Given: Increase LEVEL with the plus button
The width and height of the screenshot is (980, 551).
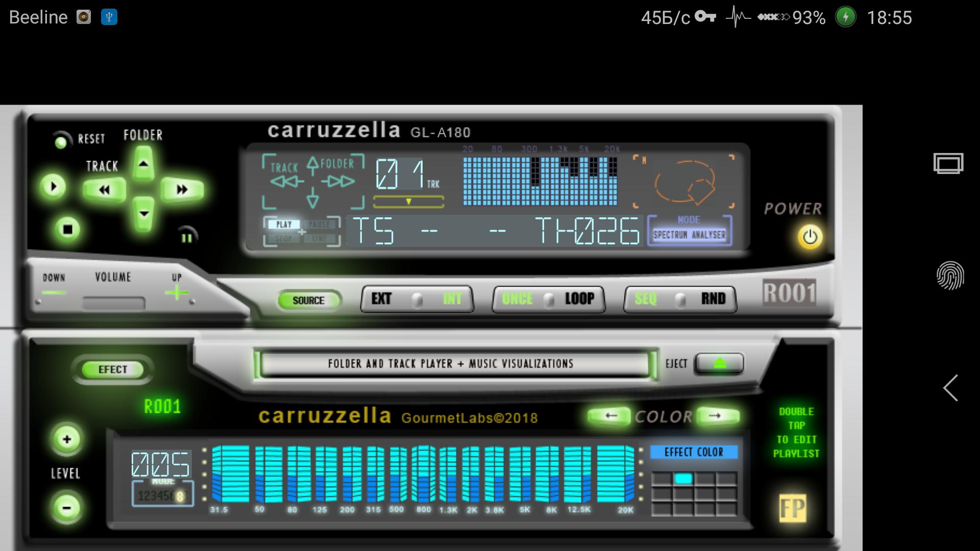Looking at the screenshot, I should coord(67,439).
